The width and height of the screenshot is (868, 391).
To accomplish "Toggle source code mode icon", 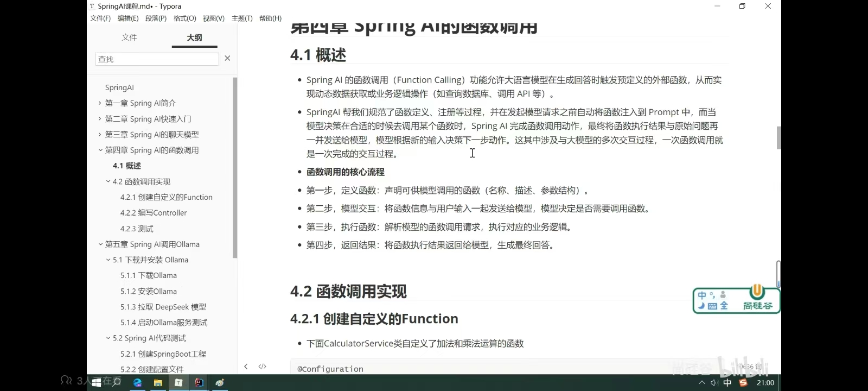I will pos(263,367).
